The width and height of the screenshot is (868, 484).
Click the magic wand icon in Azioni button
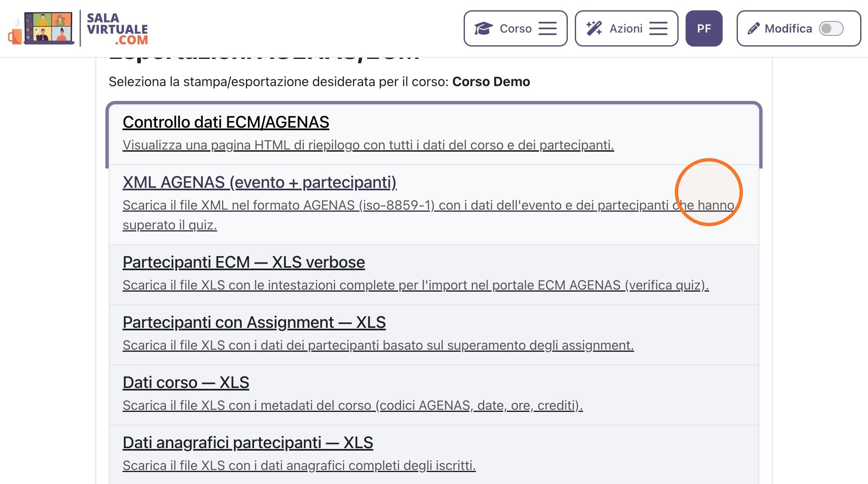click(x=594, y=28)
